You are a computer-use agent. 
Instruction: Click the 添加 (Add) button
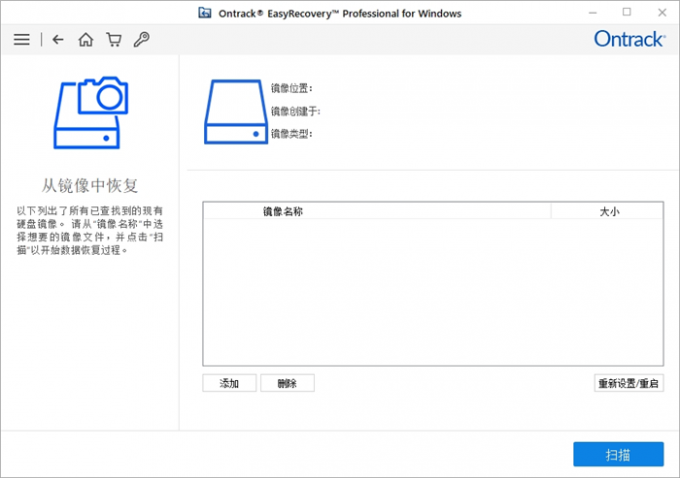[x=229, y=383]
